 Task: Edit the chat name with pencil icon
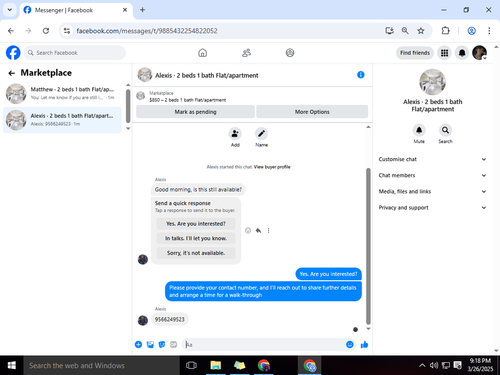261,134
